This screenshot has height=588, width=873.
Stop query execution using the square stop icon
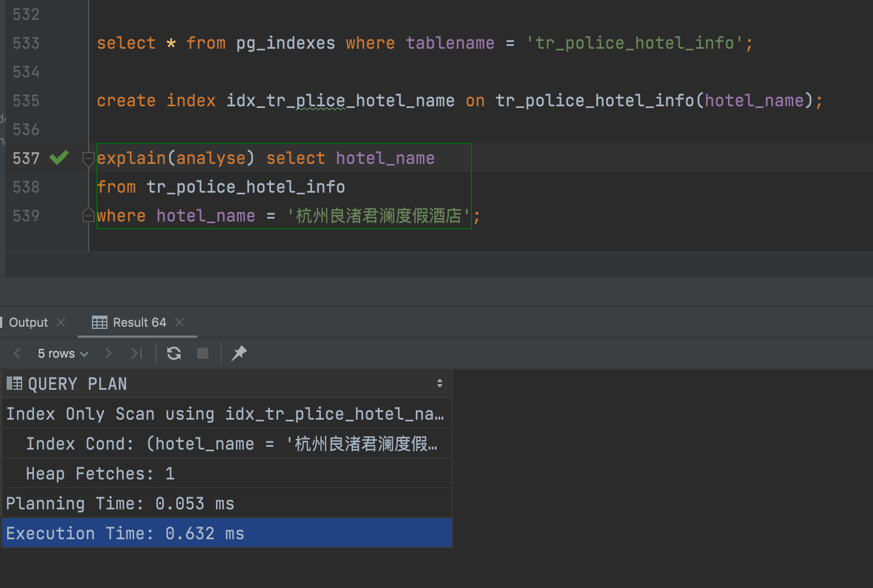(202, 353)
